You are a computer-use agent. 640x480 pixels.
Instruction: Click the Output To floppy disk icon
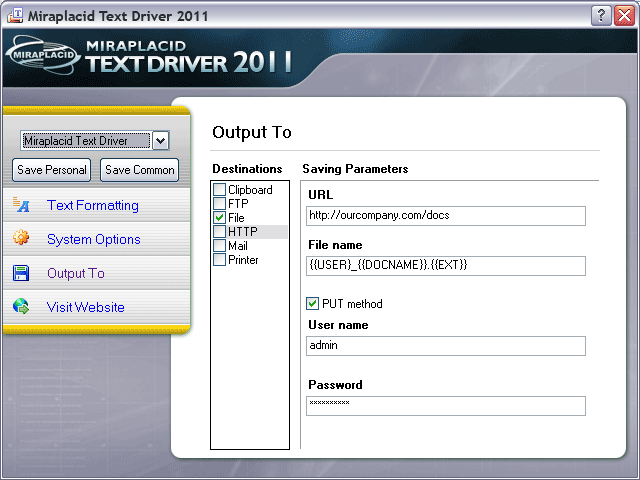(x=21, y=273)
